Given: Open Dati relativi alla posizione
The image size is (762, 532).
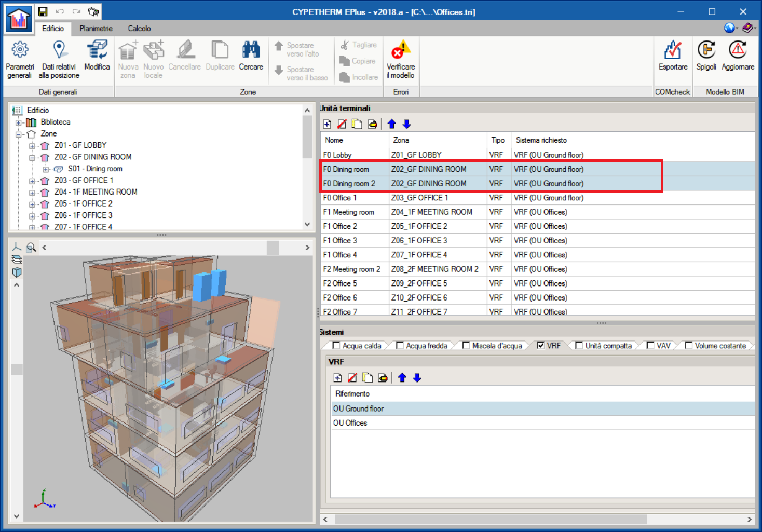Looking at the screenshot, I should point(59,60).
